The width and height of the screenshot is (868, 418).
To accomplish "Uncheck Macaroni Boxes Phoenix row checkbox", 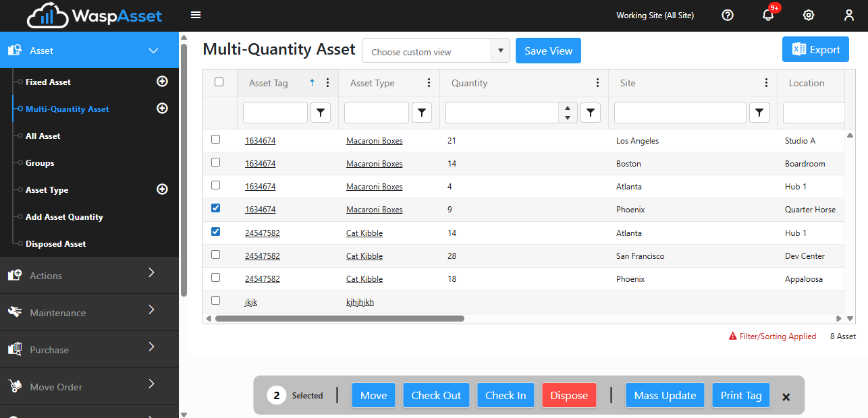I will (216, 208).
